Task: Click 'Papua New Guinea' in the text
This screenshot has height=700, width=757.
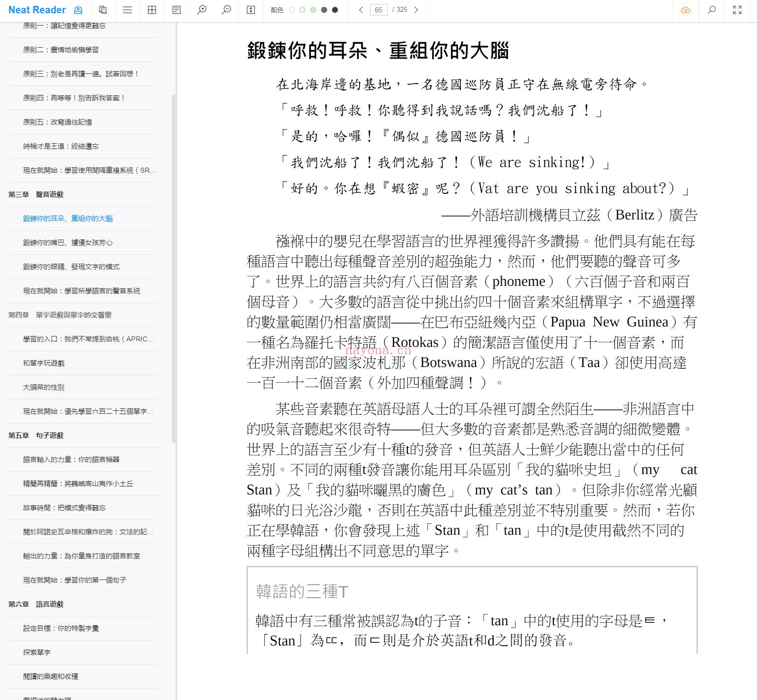Action: point(609,322)
